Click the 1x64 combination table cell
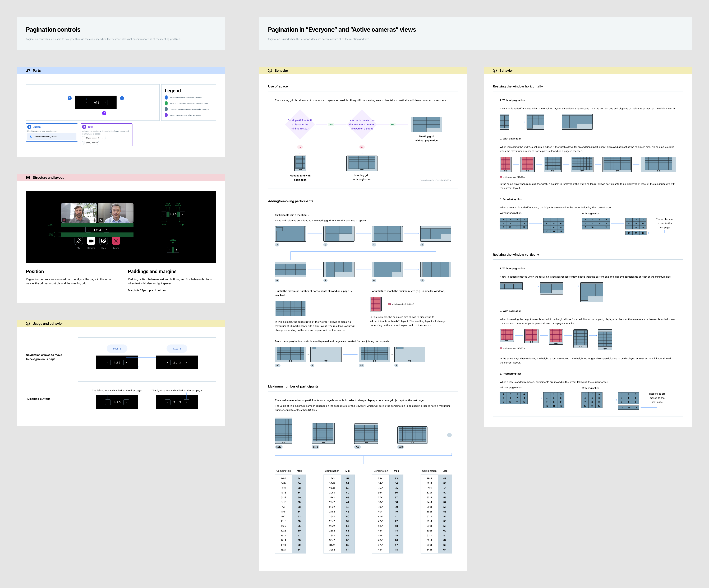709x588 pixels. (x=284, y=478)
